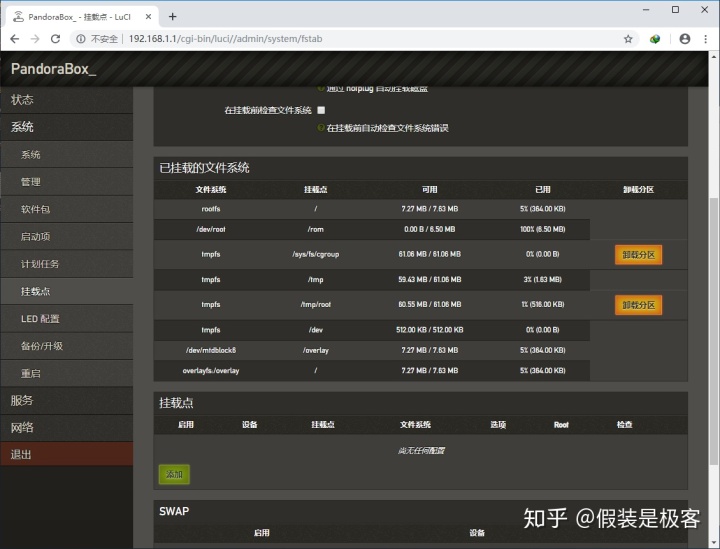The height and width of the screenshot is (549, 720).
Task: Open a new browser tab with plus
Action: pos(172,17)
